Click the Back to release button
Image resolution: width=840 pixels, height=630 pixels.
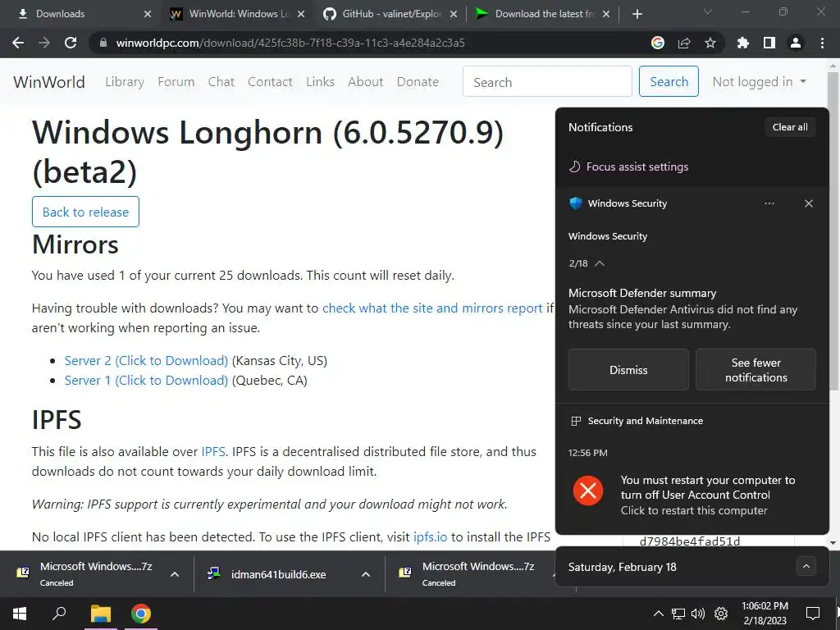(85, 212)
